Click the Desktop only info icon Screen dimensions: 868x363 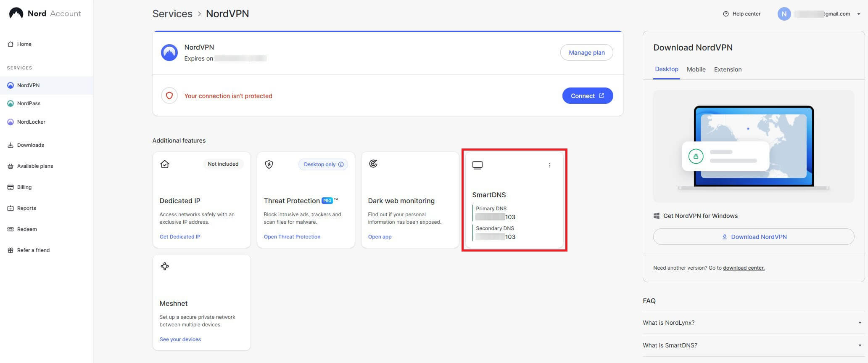(341, 164)
